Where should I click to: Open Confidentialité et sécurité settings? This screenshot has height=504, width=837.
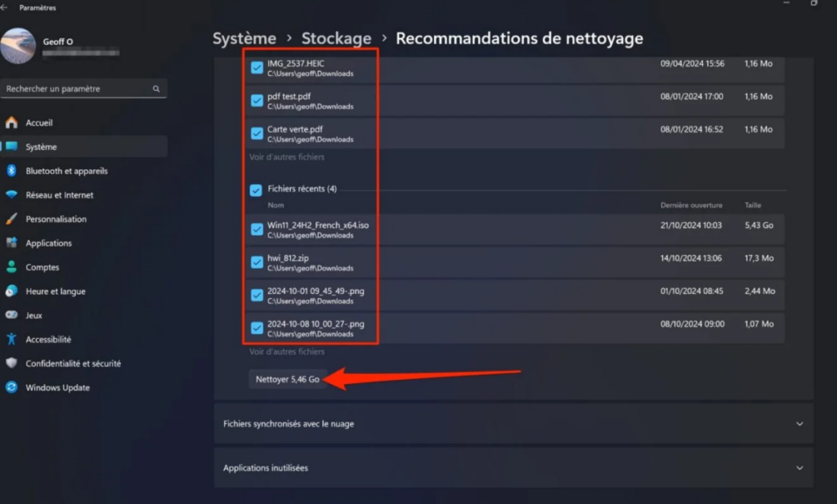coord(73,364)
